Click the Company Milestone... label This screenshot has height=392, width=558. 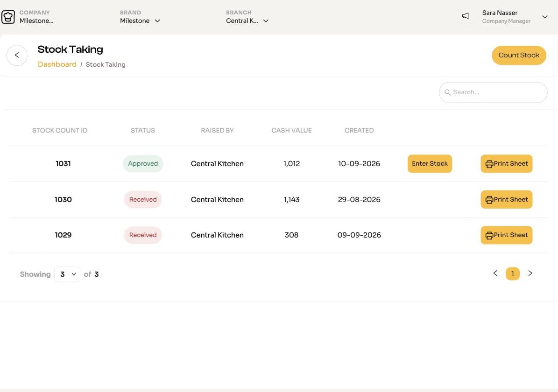36,21
